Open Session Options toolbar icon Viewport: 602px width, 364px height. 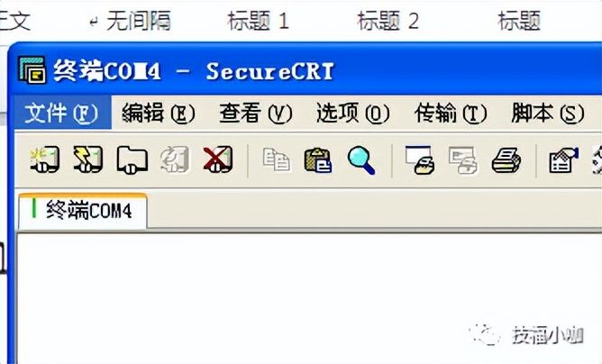pyautogui.click(x=563, y=159)
